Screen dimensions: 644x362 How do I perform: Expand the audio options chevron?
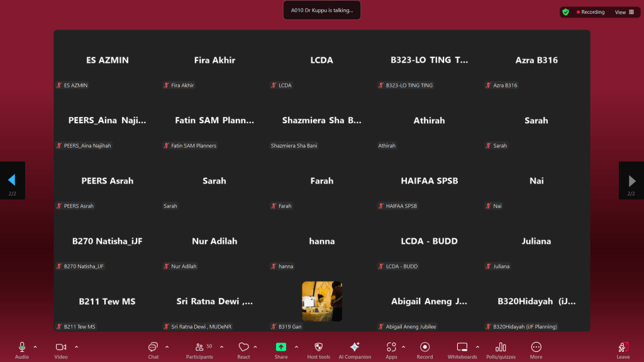(x=35, y=347)
